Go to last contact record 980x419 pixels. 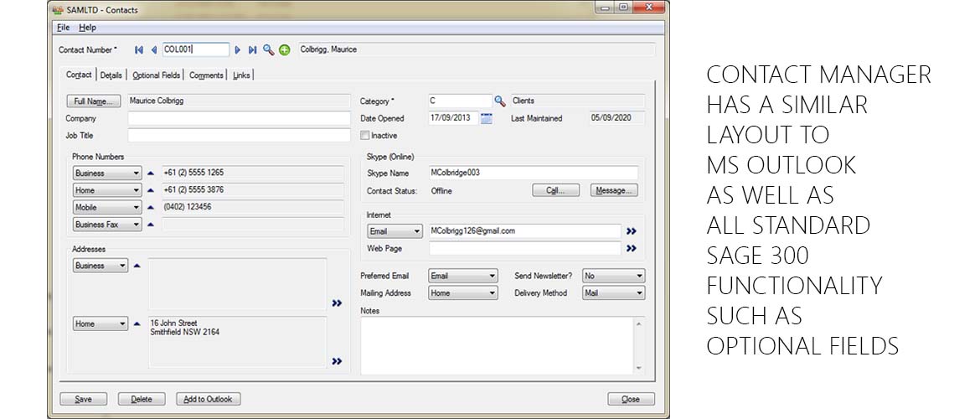click(252, 50)
